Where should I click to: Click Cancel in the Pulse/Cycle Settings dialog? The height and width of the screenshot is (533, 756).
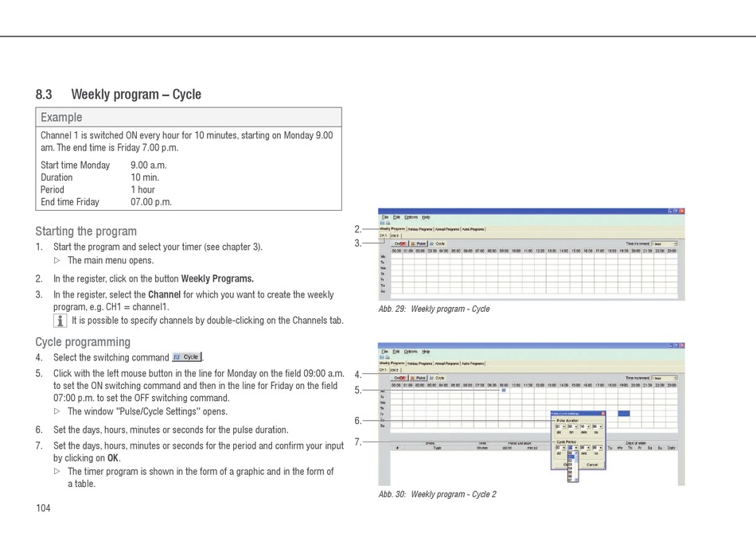point(592,465)
